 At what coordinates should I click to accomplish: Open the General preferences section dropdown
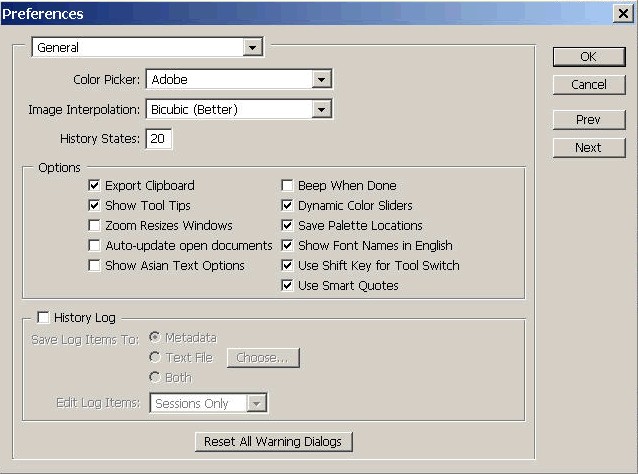[252, 47]
